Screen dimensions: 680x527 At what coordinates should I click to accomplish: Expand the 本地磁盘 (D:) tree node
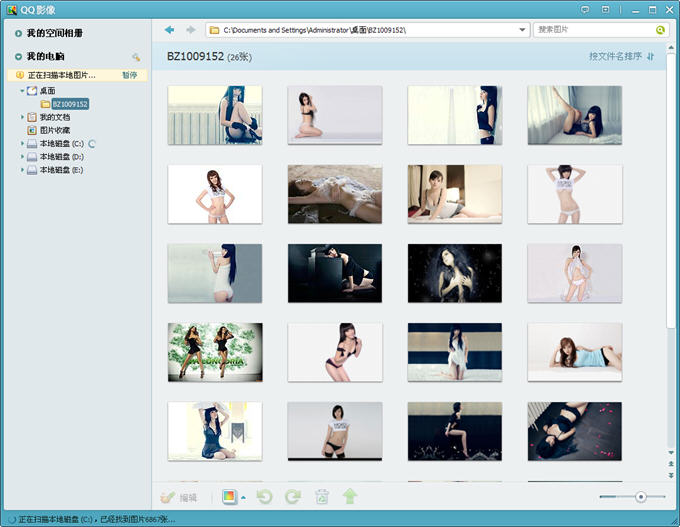pyautogui.click(x=22, y=157)
